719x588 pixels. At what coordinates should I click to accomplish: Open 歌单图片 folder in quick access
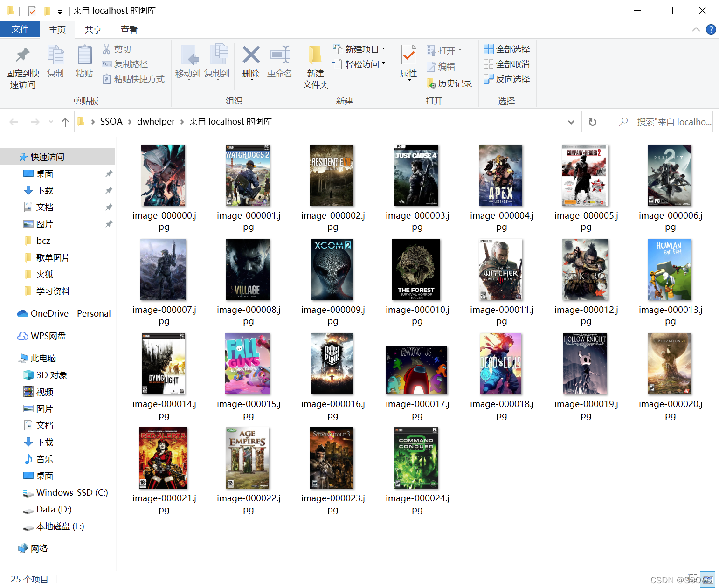pyautogui.click(x=47, y=257)
